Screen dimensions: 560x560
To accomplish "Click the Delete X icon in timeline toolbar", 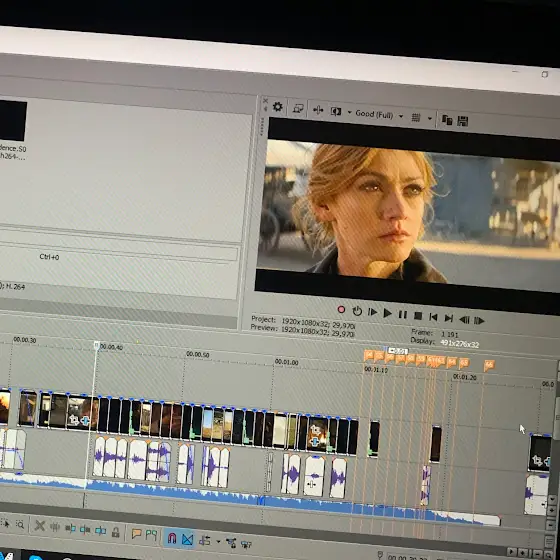I will pyautogui.click(x=40, y=526).
